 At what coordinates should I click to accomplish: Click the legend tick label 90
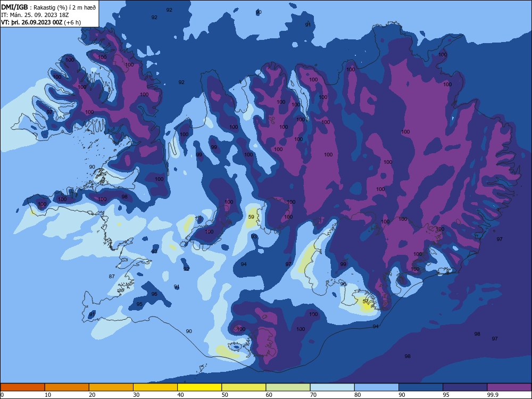click(402, 395)
